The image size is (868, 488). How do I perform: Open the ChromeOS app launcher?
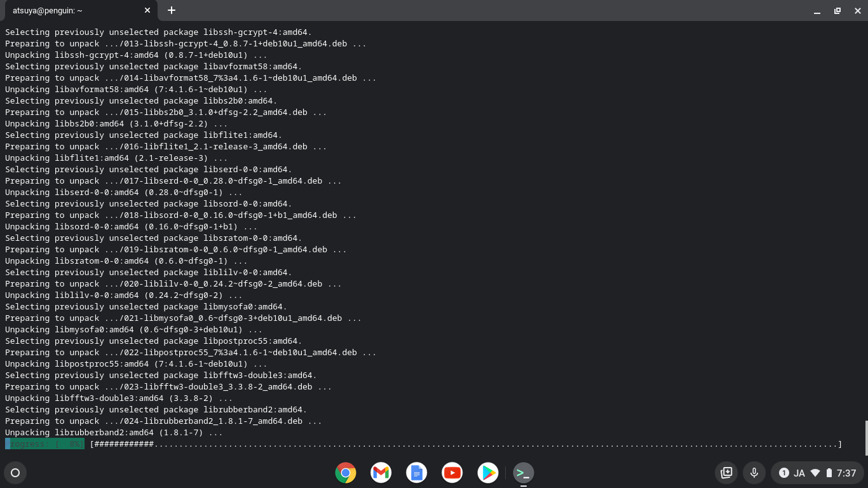point(15,473)
